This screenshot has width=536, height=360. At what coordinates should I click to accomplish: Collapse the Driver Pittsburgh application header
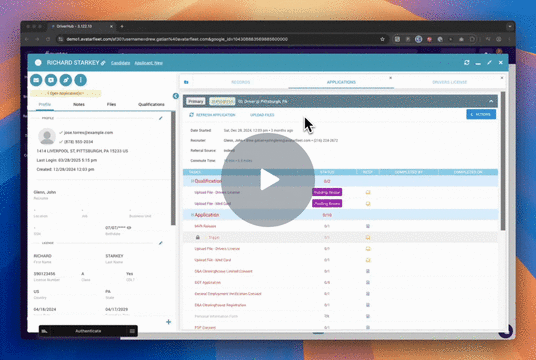491,101
